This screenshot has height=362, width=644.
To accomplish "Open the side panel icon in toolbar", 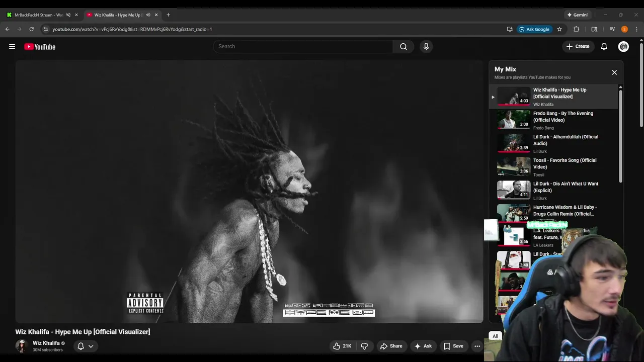I will tap(594, 29).
